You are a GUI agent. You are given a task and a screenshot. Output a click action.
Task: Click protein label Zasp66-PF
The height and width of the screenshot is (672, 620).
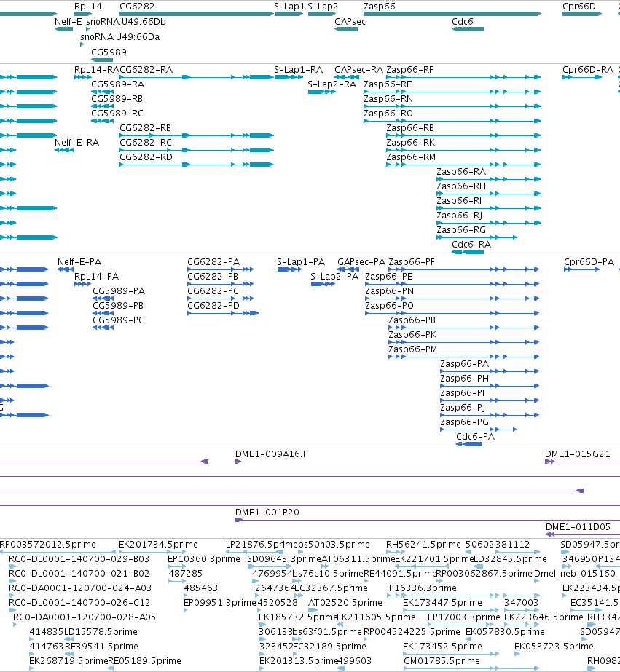tap(412, 262)
